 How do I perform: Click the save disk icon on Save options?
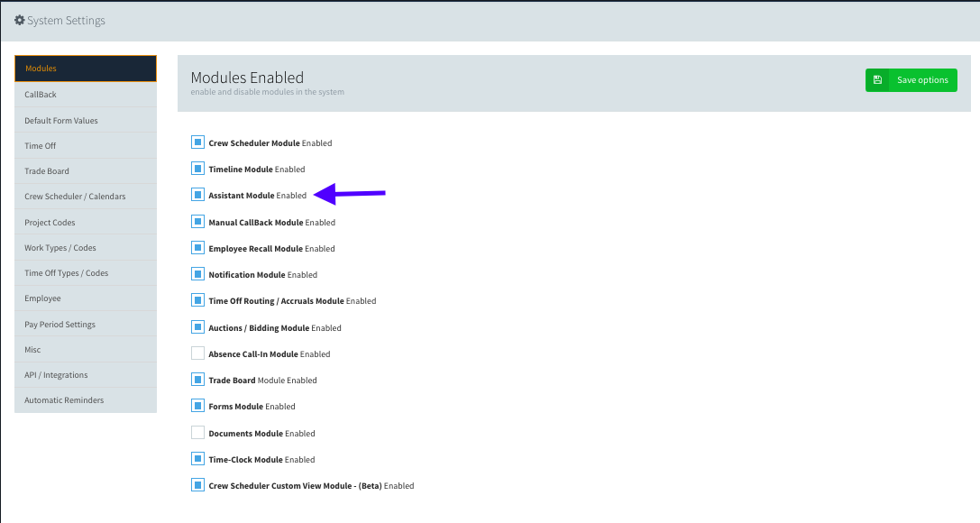(x=877, y=80)
